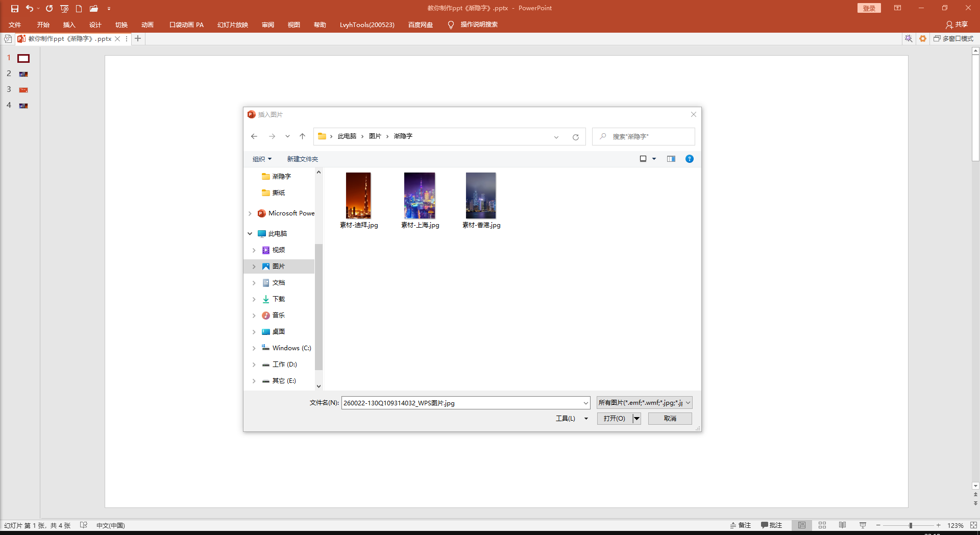Click the 取消 button
The image size is (980, 535).
point(670,419)
